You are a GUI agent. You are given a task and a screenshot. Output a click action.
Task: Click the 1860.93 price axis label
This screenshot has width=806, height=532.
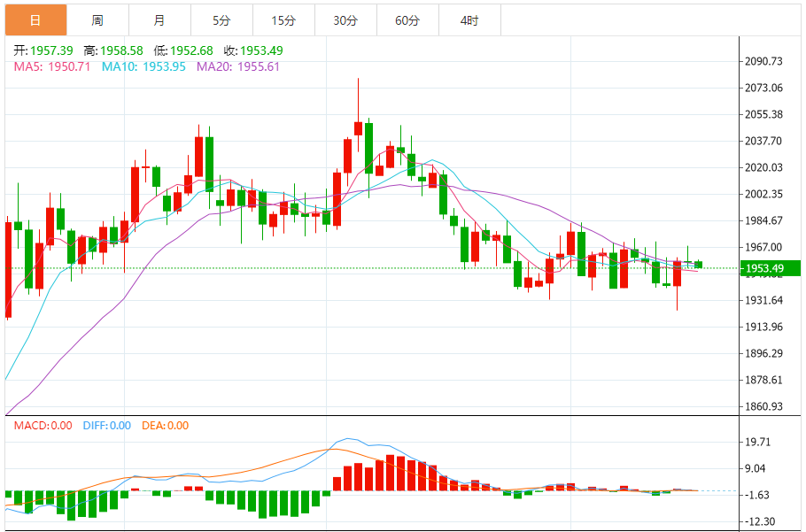[763, 406]
